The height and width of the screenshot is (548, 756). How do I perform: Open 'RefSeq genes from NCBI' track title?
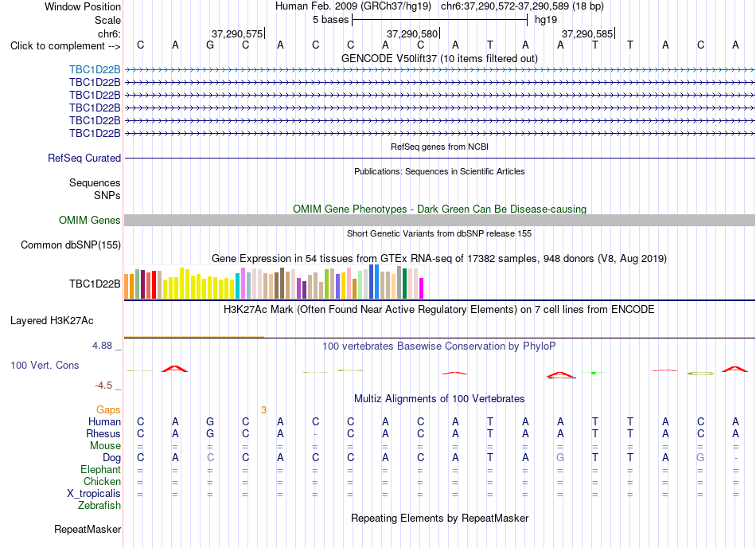(x=439, y=147)
